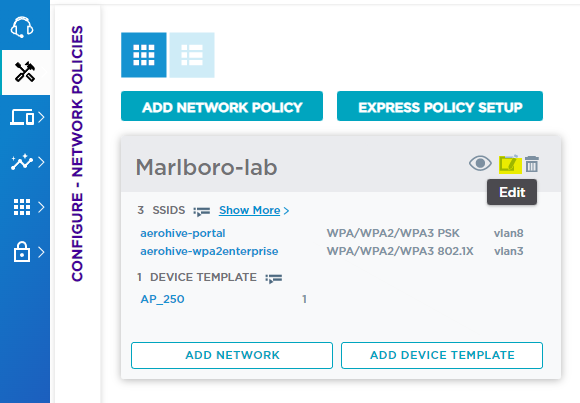Open the aerohive-wpa2enterprise SSID

tap(209, 251)
